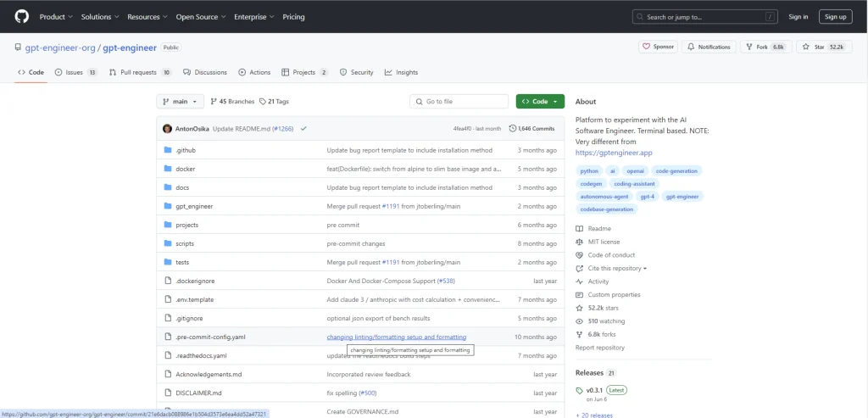
Task: Star the repository with Star button
Action: click(x=824, y=47)
